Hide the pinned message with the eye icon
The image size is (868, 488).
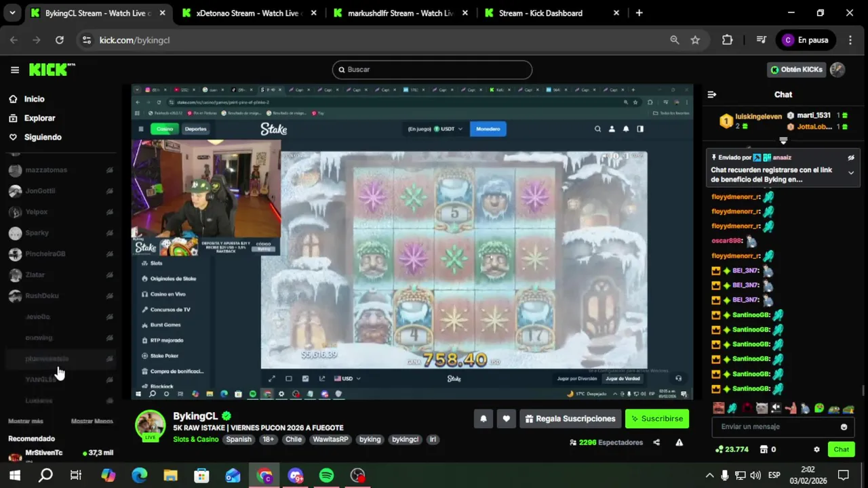851,158
